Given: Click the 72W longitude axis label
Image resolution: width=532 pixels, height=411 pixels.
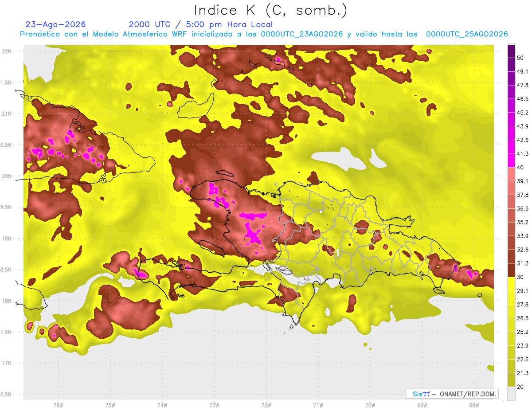Looking at the screenshot, I should pos(266,405).
